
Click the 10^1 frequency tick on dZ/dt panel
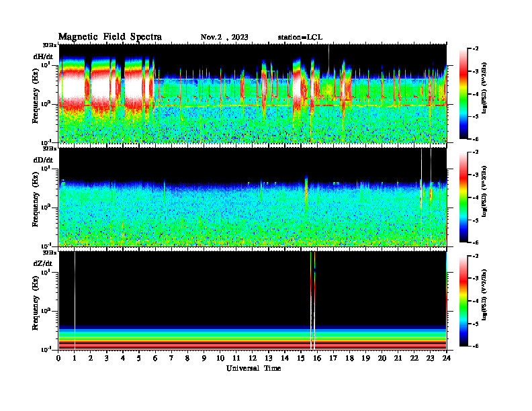pos(46,272)
